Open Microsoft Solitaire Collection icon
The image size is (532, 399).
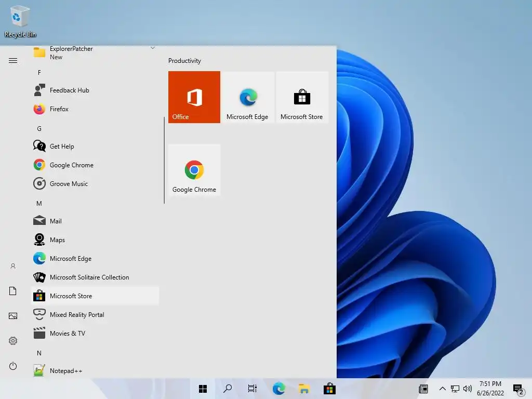(39, 277)
